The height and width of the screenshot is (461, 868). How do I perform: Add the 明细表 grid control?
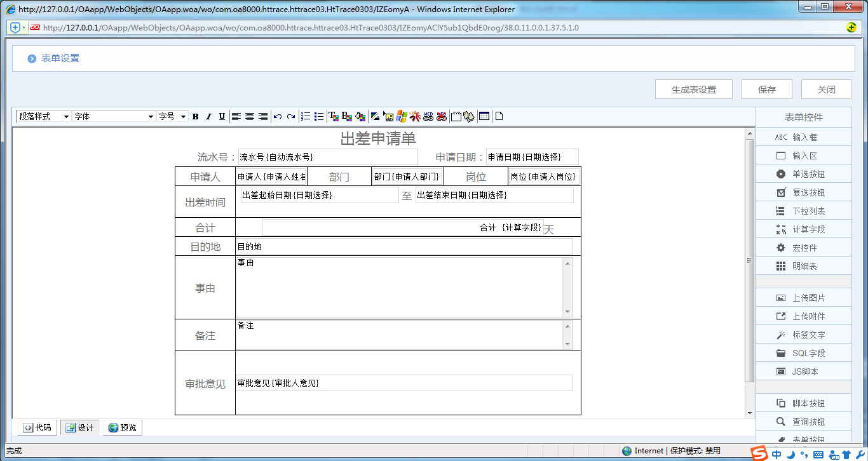804,266
